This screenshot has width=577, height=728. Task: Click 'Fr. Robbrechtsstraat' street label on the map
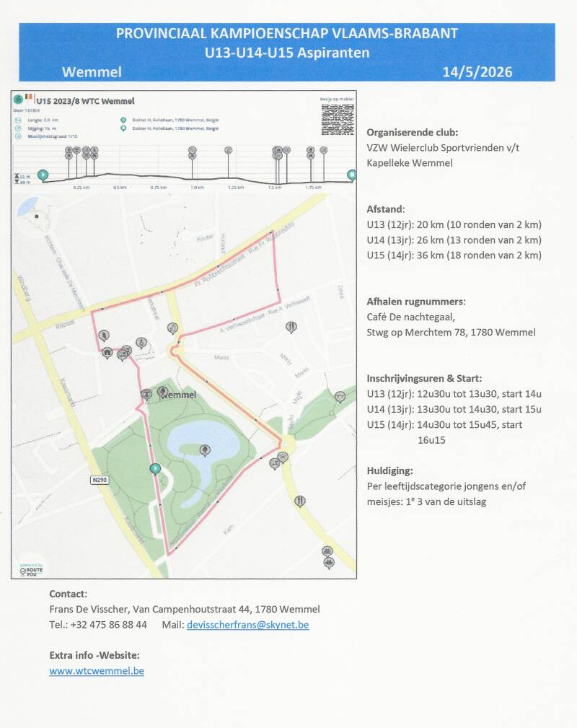[x=221, y=273]
